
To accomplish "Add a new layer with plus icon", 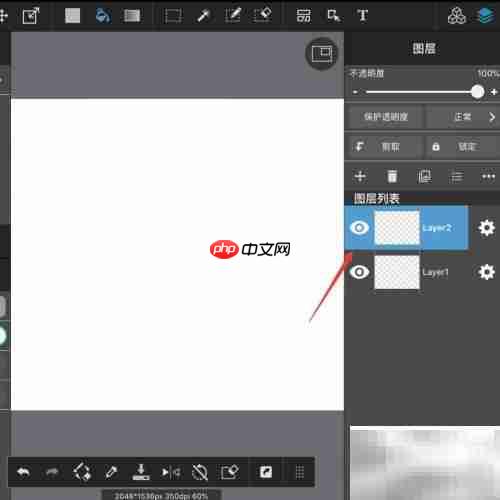I will (x=361, y=176).
